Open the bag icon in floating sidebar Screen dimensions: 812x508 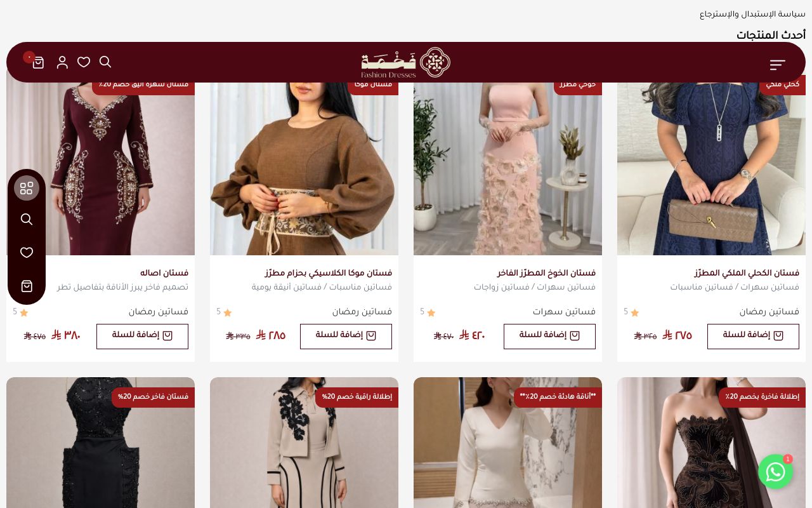[27, 286]
